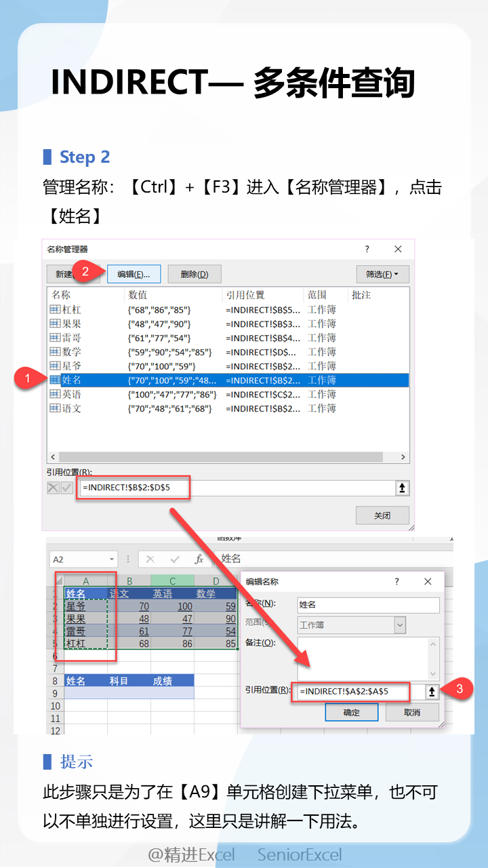Screen dimensions: 488x868
Task: Select column D header
Action: click(216, 581)
